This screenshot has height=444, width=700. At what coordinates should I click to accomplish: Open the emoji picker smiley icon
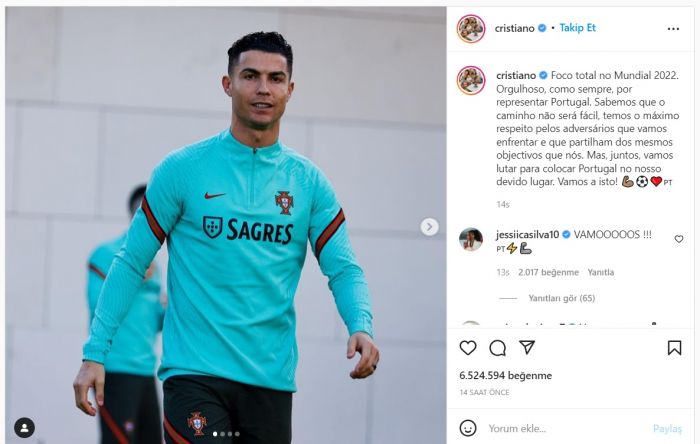point(468,428)
